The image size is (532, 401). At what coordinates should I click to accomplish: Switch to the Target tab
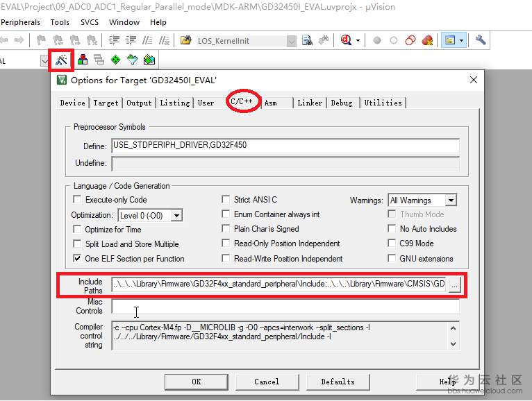pos(106,103)
